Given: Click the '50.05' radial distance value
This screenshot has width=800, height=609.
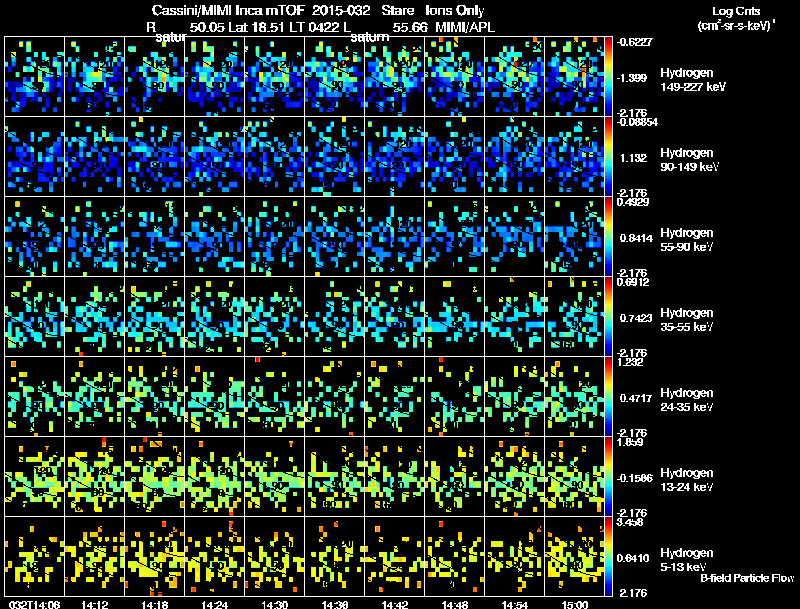Looking at the screenshot, I should (x=207, y=27).
